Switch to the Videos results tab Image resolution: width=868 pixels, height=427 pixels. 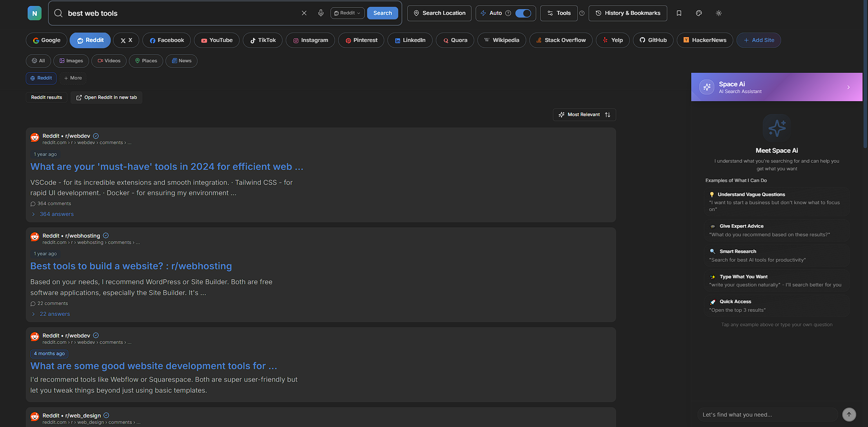pyautogui.click(x=108, y=61)
